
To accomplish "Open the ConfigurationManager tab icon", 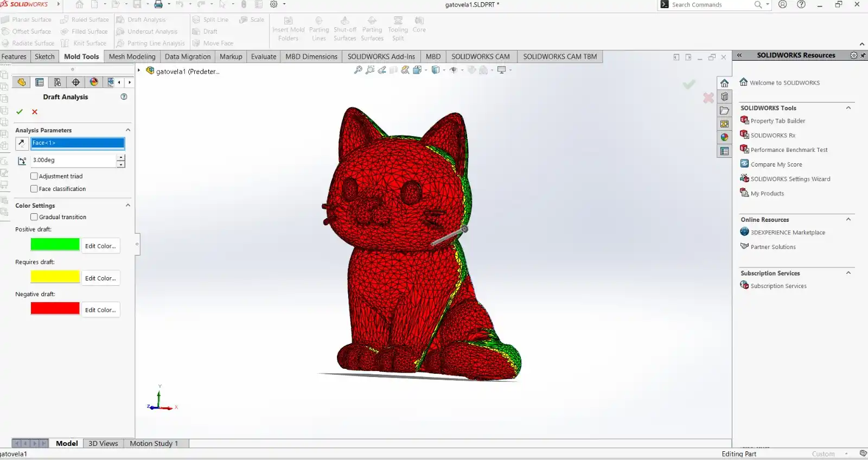I will pos(58,82).
